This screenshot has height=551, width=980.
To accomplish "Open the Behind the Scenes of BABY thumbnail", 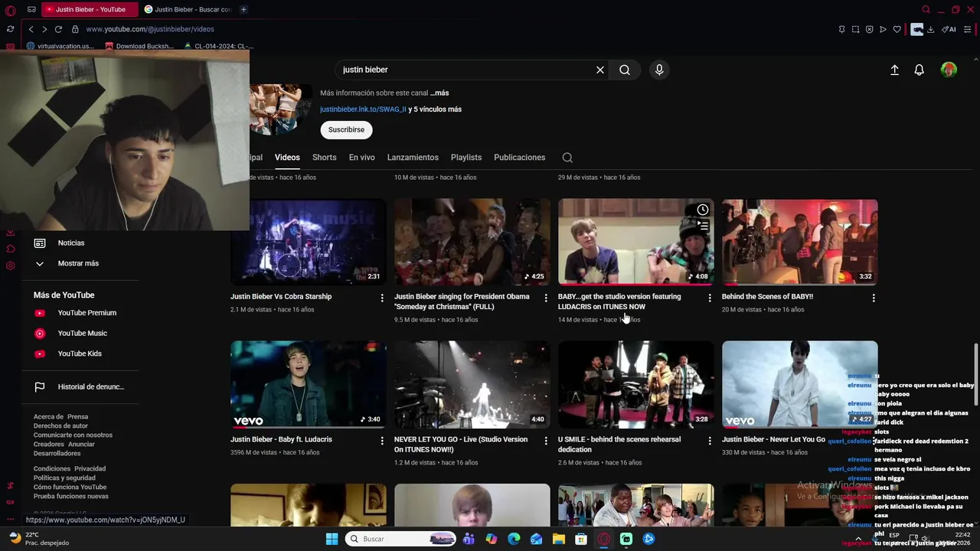I will (800, 243).
